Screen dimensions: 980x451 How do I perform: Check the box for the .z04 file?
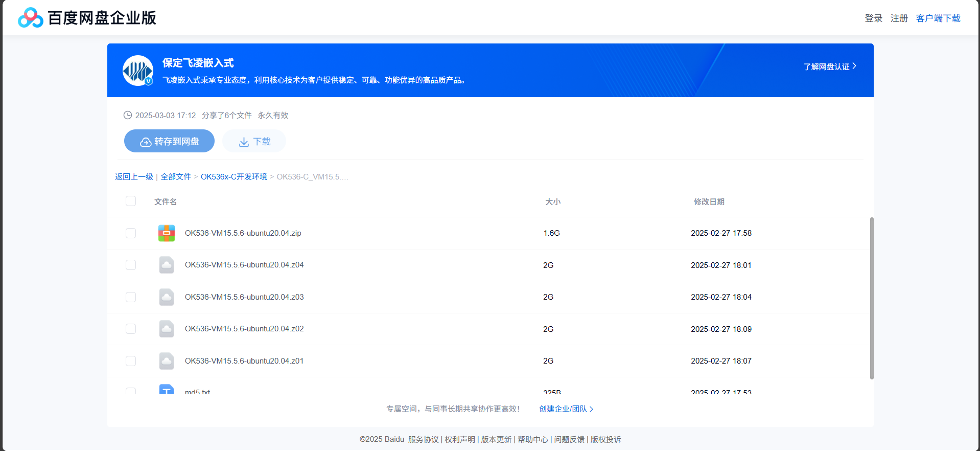(x=131, y=265)
